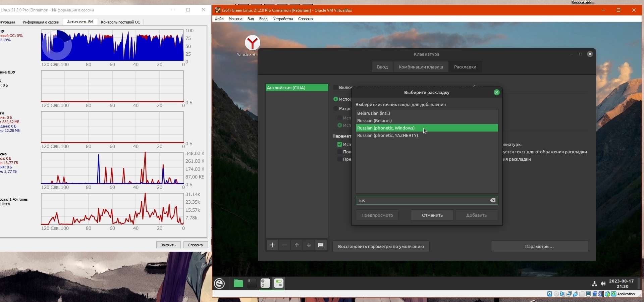
Task: Remove the selected layout with the minus button
Action: point(285,245)
